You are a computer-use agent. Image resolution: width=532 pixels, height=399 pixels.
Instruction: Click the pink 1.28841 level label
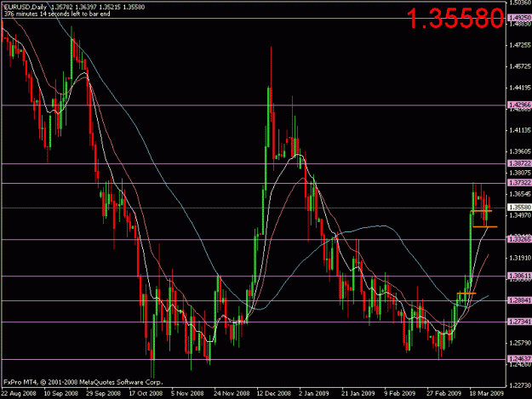tap(519, 300)
